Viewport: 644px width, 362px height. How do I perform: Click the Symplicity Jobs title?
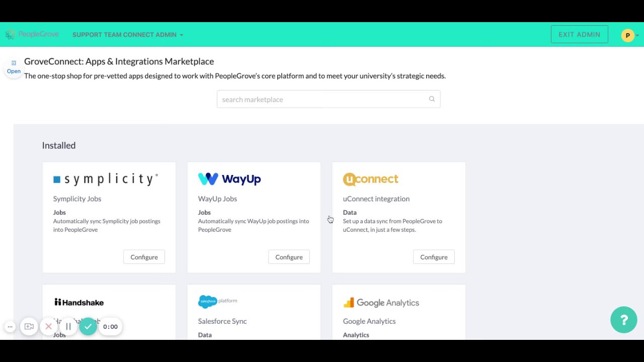pyautogui.click(x=77, y=199)
